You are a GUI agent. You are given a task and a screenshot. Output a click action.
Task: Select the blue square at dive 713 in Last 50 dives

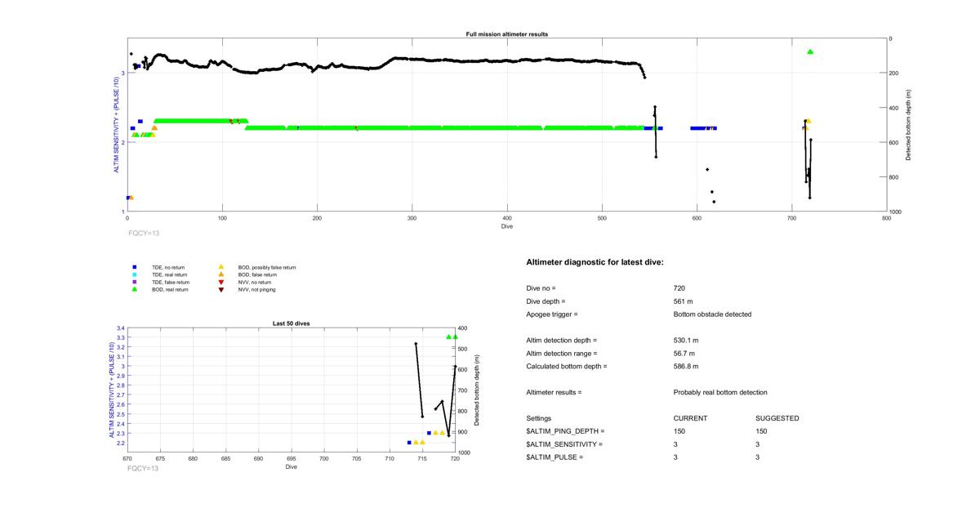click(x=409, y=443)
